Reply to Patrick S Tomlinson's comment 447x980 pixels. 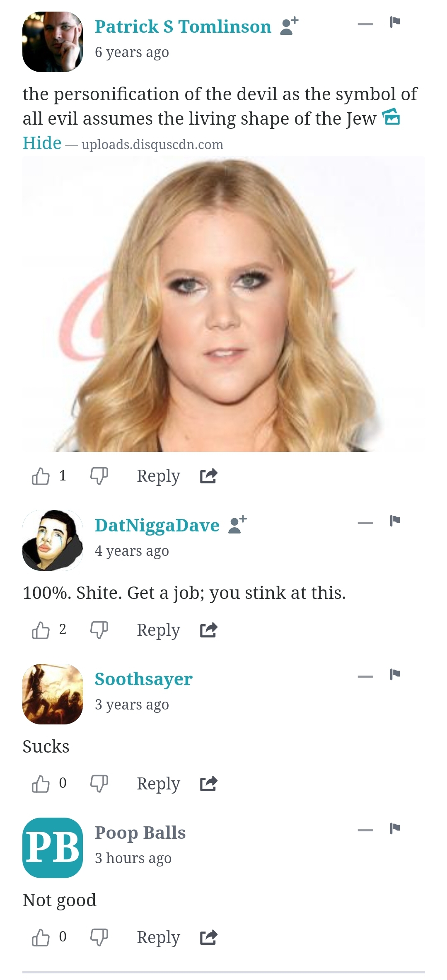[158, 476]
